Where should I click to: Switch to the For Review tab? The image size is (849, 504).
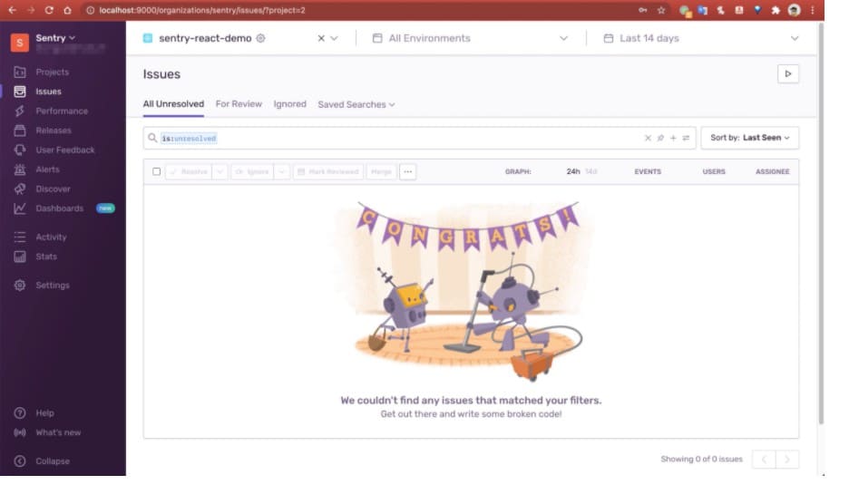coord(239,104)
